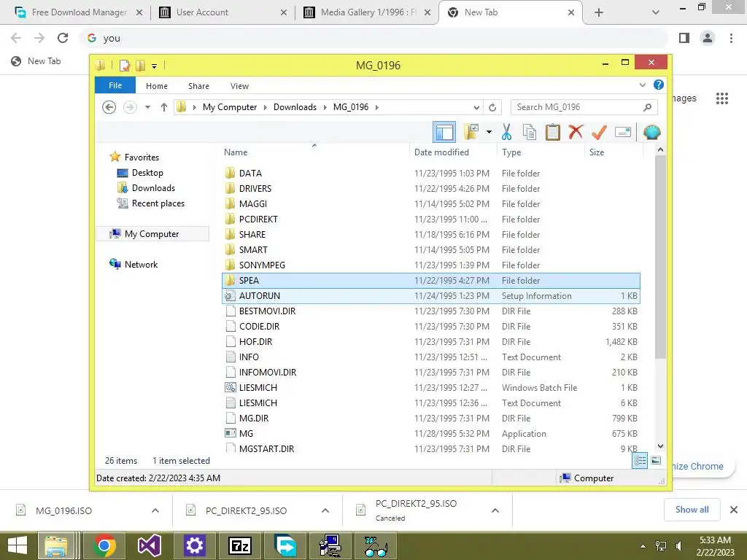Image resolution: width=747 pixels, height=560 pixels.
Task: Select the DATA folder
Action: 430,174
